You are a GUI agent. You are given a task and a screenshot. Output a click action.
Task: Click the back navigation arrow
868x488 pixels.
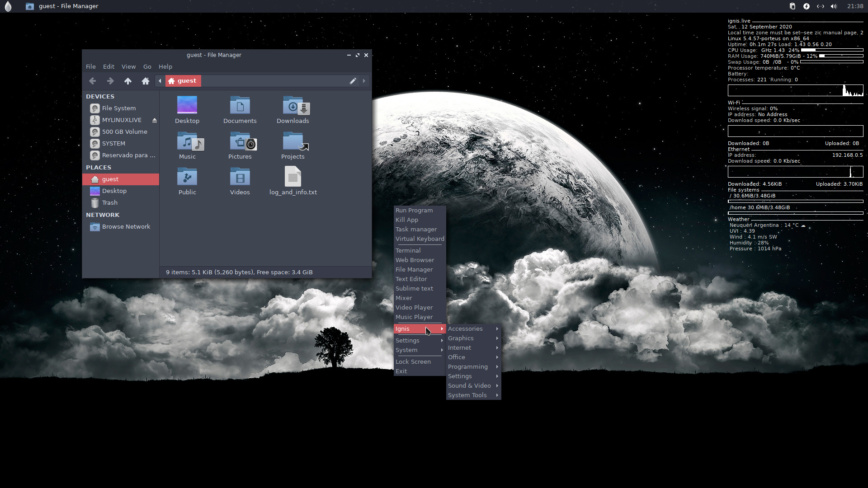pyautogui.click(x=93, y=81)
